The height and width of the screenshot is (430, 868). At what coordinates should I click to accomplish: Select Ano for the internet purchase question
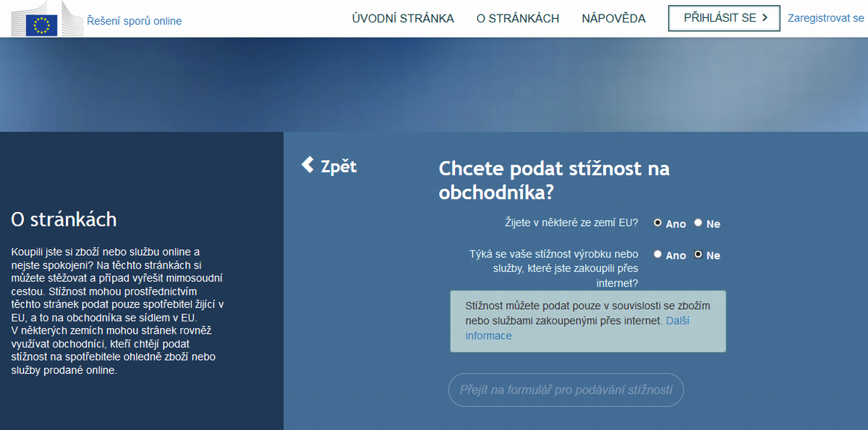point(658,254)
